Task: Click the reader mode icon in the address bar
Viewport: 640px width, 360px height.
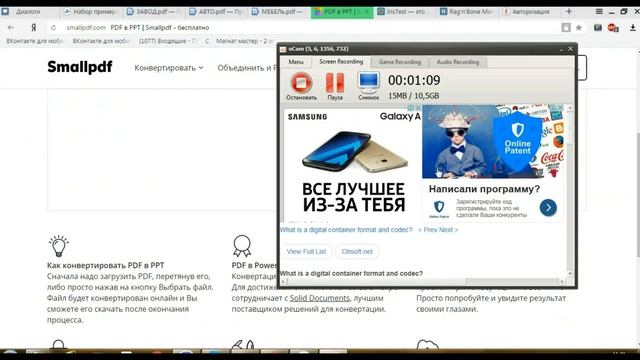Action: pyautogui.click(x=566, y=28)
